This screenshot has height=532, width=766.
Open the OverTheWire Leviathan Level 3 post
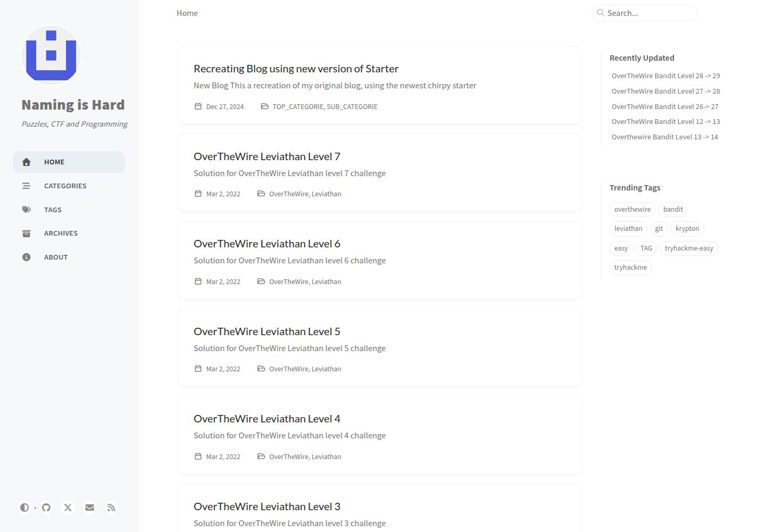pos(380,509)
